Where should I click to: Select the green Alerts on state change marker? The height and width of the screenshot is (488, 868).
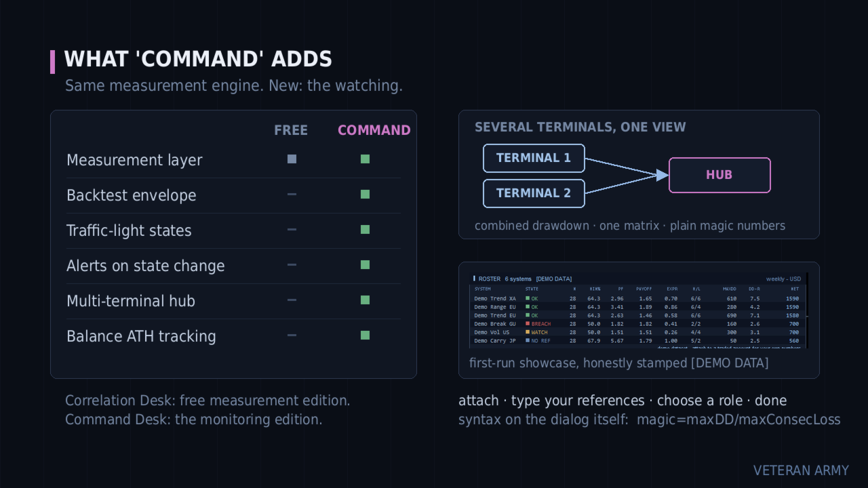coord(365,265)
